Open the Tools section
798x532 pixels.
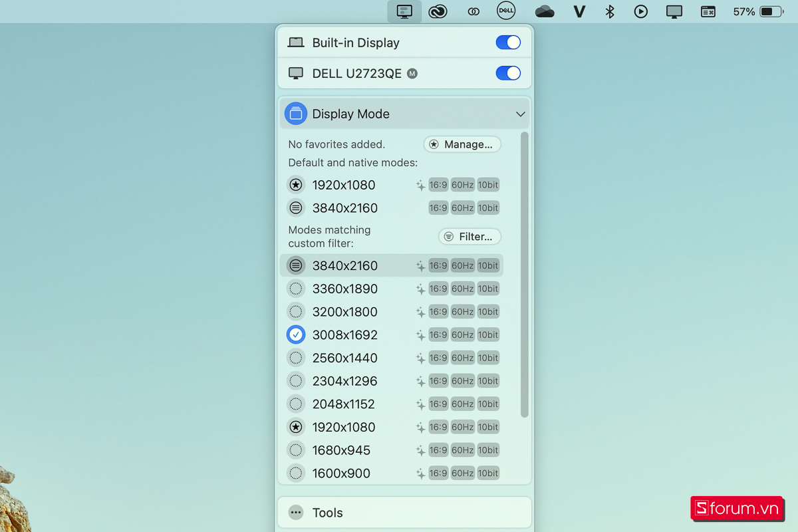click(x=404, y=513)
